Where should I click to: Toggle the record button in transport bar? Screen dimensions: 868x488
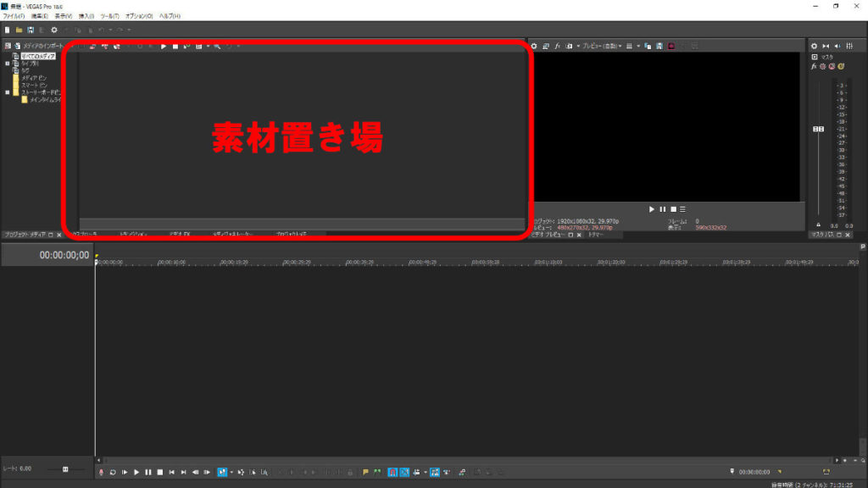tap(101, 472)
